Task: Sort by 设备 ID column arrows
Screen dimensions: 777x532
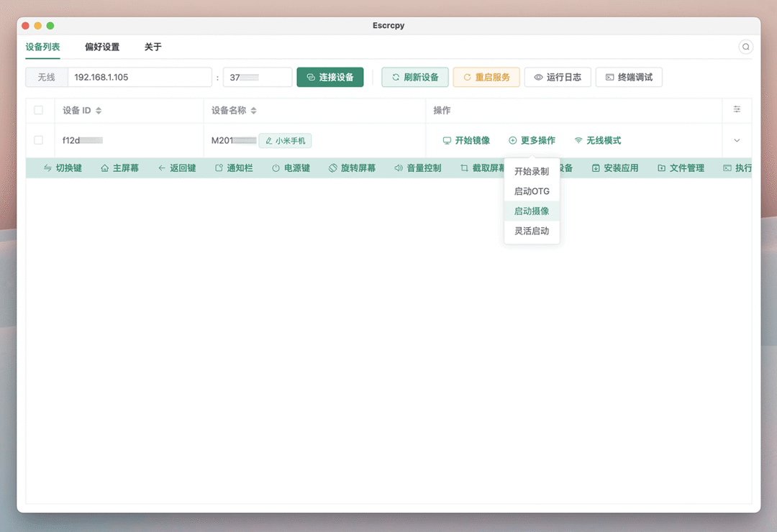Action: [99, 111]
